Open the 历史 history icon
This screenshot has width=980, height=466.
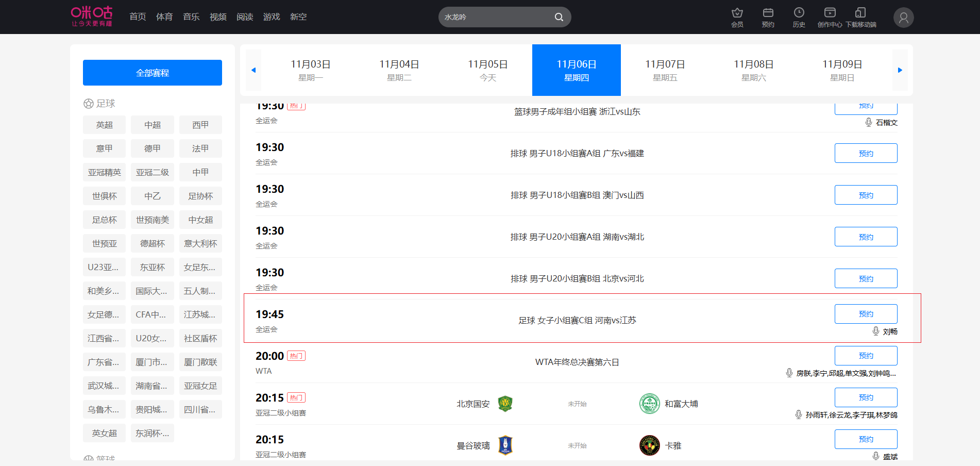pyautogui.click(x=799, y=17)
